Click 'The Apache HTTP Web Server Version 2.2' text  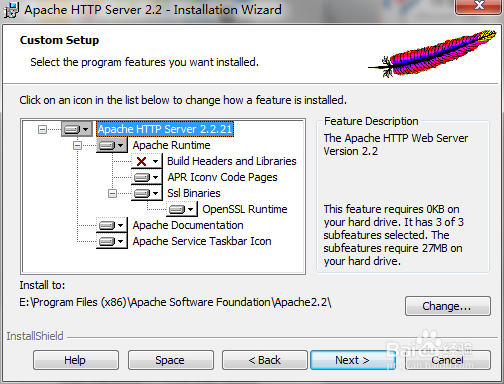396,144
